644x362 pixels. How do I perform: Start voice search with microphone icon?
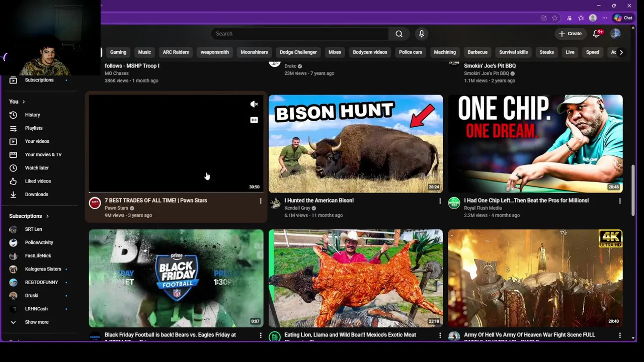pyautogui.click(x=422, y=34)
